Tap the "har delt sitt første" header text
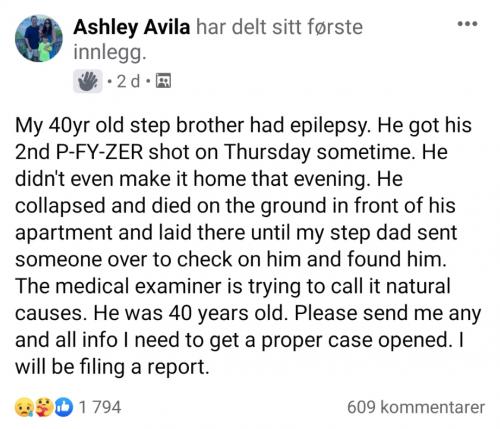Screen dimensions: 500x429 click(x=279, y=27)
